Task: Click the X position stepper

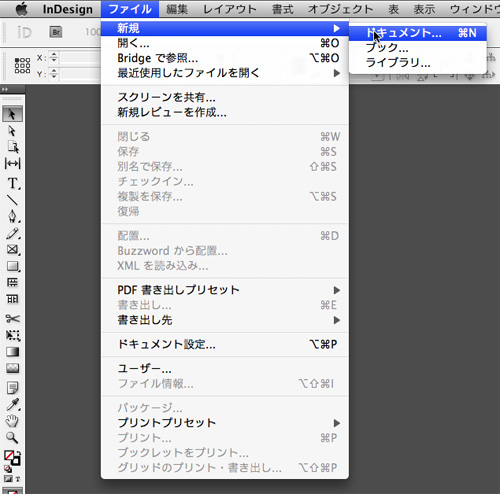Action: pos(54,58)
